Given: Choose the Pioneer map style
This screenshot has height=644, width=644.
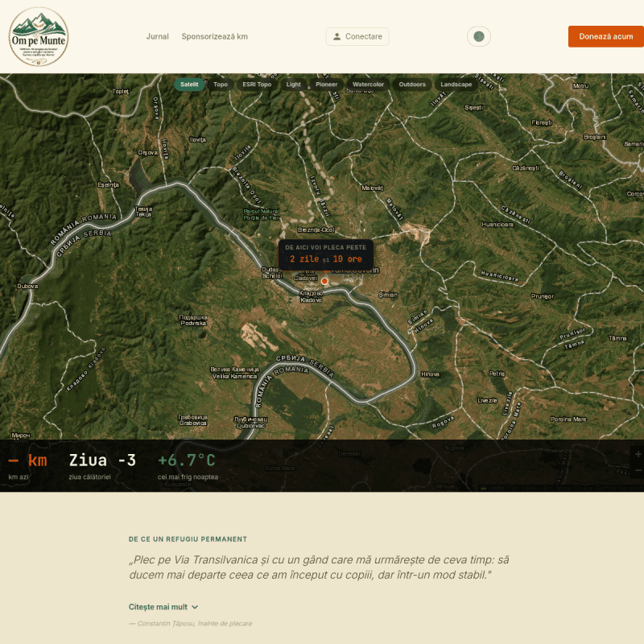Looking at the screenshot, I should coord(326,84).
